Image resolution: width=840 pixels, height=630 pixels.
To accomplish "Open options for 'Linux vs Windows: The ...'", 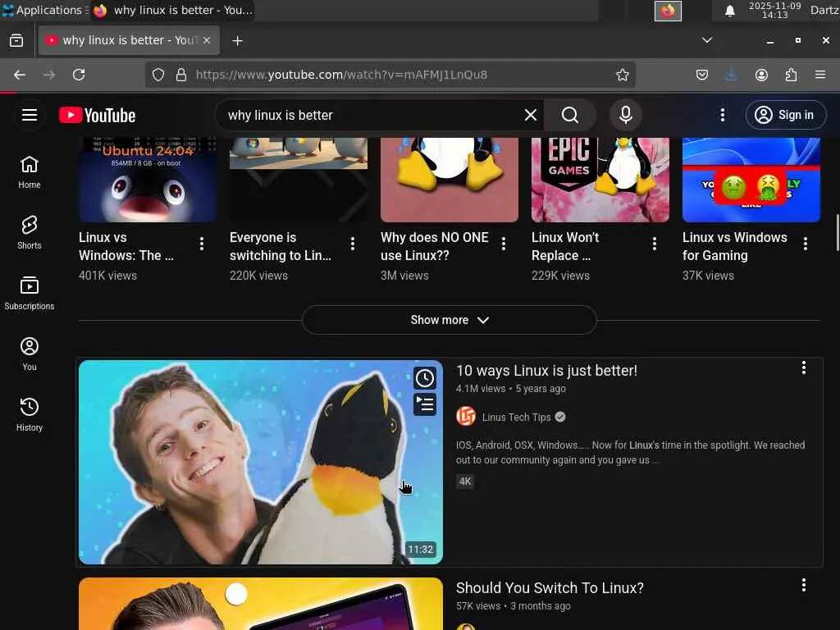I will [x=202, y=244].
